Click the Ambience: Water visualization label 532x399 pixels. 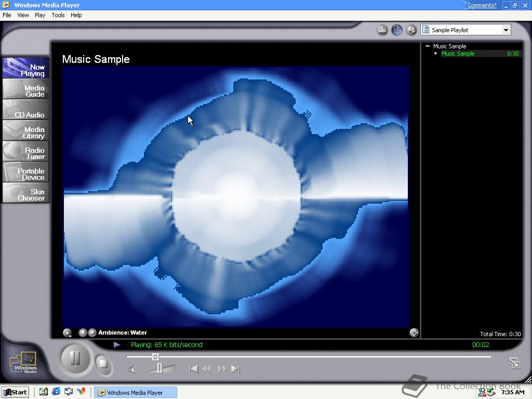click(123, 333)
